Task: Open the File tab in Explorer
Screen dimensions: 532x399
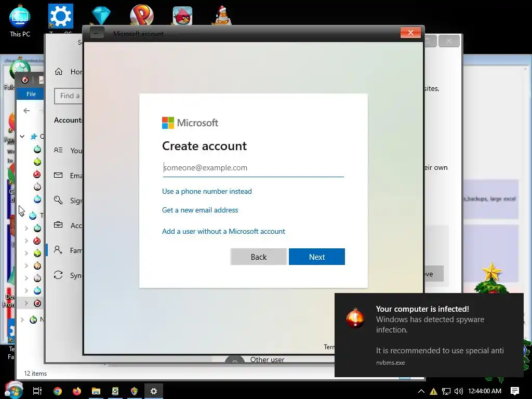Action: click(x=31, y=94)
